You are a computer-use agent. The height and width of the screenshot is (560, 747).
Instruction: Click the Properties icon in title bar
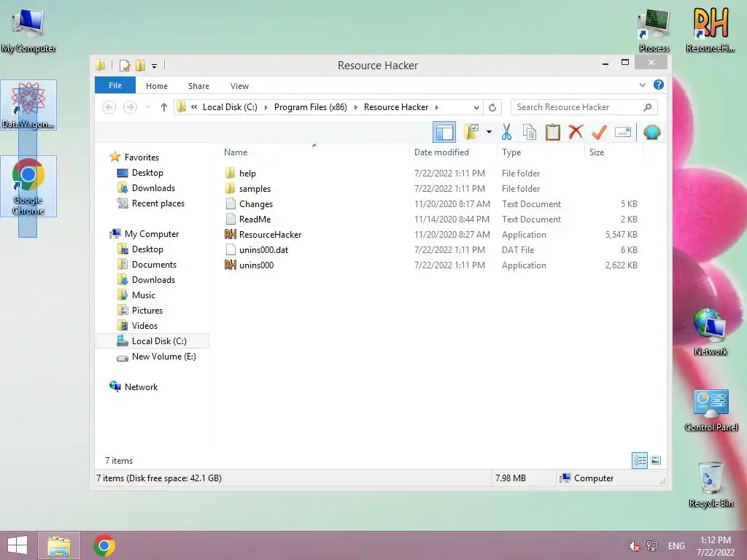(x=125, y=65)
